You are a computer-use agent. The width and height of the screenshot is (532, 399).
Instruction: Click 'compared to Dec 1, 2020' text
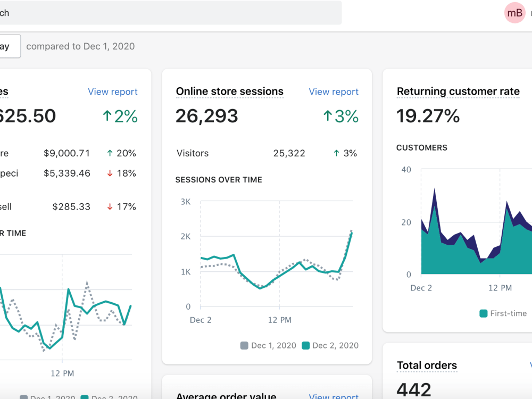click(x=80, y=46)
